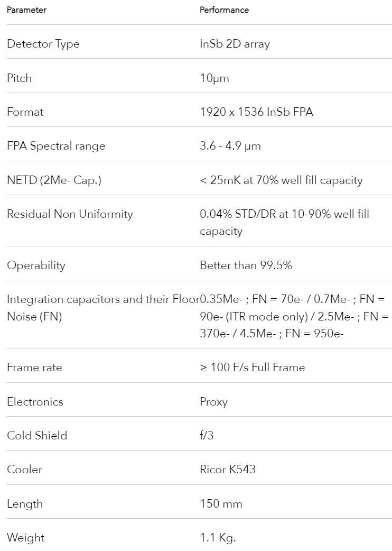
Task: Click the Pitch 10µm value
Action: point(214,78)
